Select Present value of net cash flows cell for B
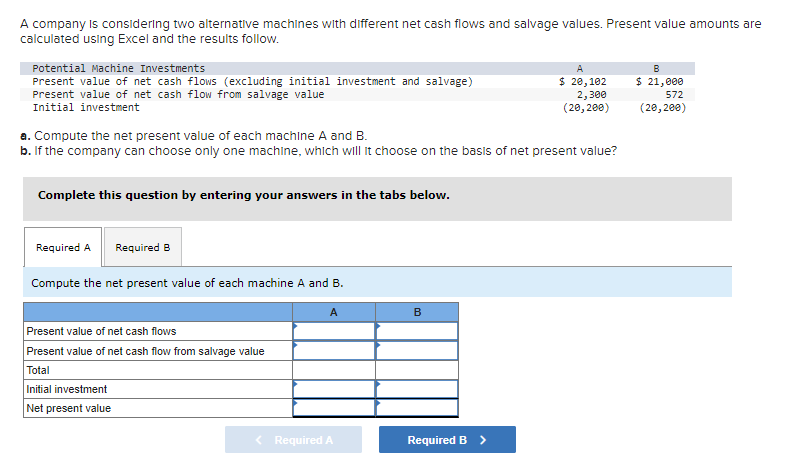Image resolution: width=798 pixels, height=461 pixels. click(x=417, y=331)
